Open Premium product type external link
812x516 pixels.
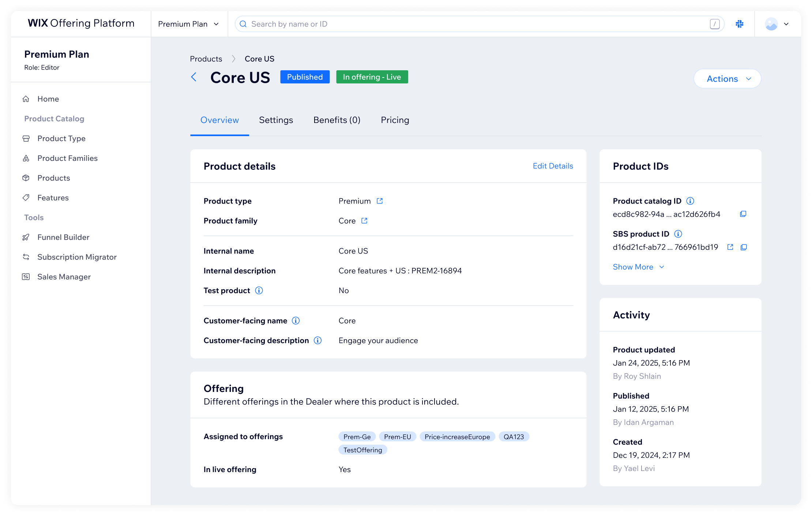pyautogui.click(x=380, y=201)
